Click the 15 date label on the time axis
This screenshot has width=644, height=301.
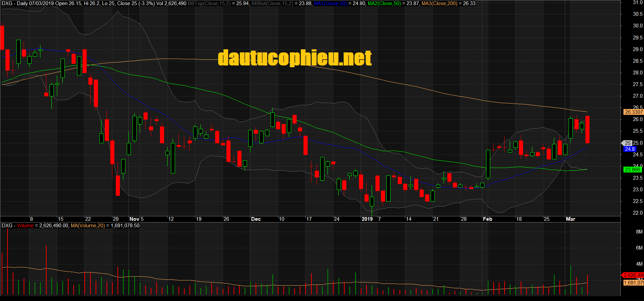pos(61,219)
